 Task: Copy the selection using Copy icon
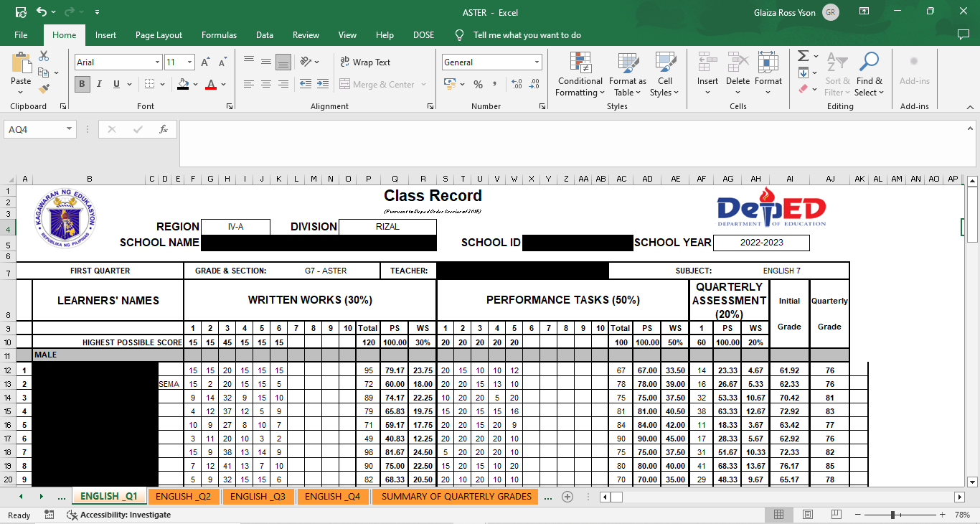[x=44, y=72]
